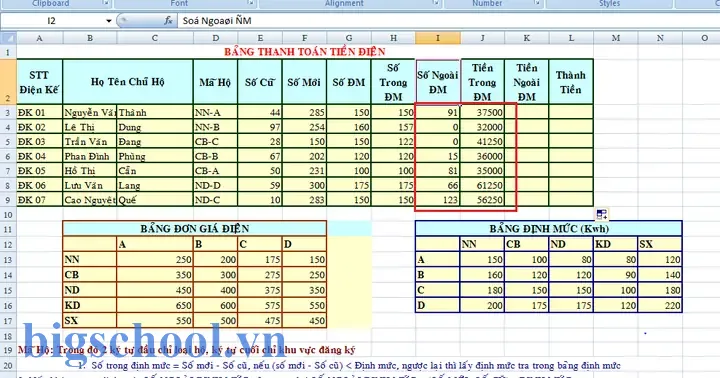Click header cell Số Ngoài ĐM
Screen dimensions: 720x378
click(x=438, y=82)
